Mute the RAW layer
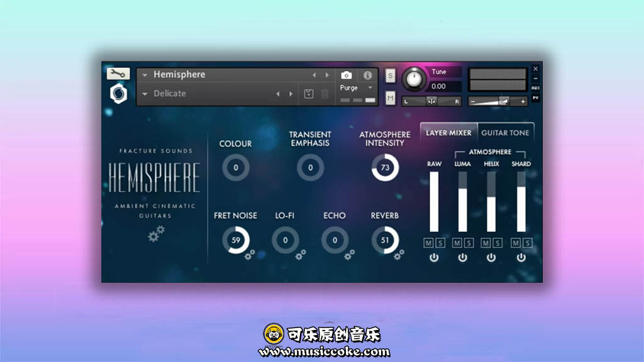This screenshot has width=644, height=362. click(x=428, y=243)
